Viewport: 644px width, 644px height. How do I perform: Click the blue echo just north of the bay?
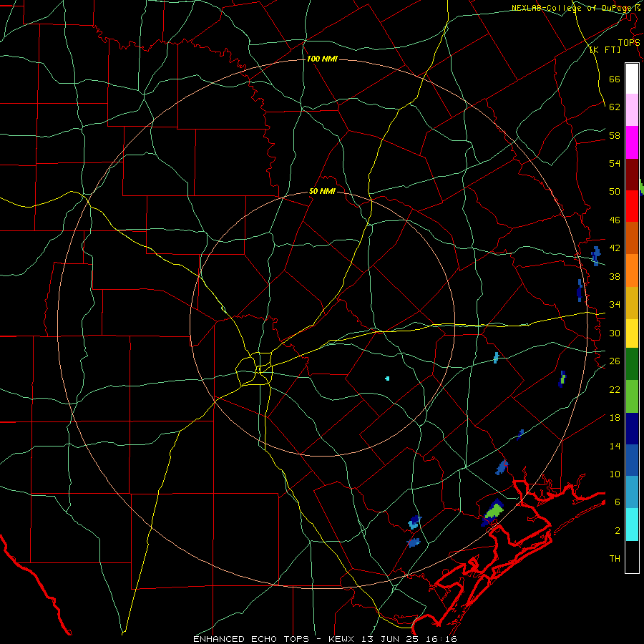click(x=502, y=467)
